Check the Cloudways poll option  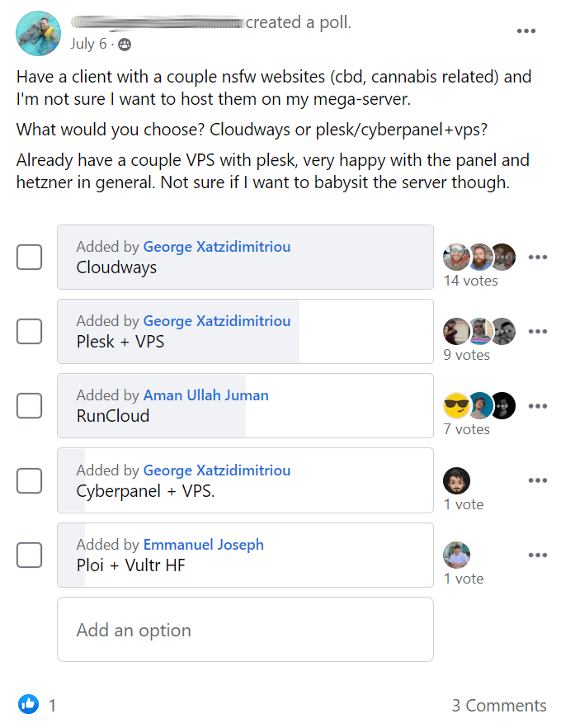point(29,258)
